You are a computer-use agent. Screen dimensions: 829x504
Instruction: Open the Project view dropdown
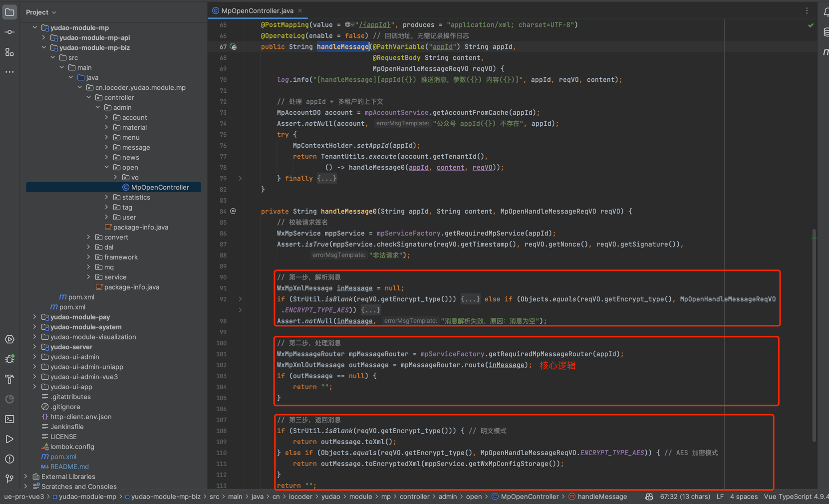click(41, 12)
